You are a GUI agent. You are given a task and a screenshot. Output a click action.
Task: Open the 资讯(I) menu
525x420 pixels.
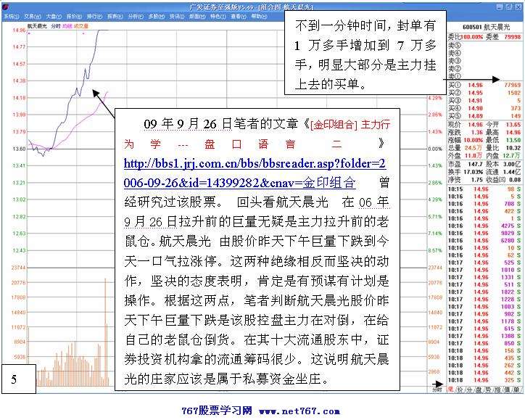pyautogui.click(x=176, y=16)
